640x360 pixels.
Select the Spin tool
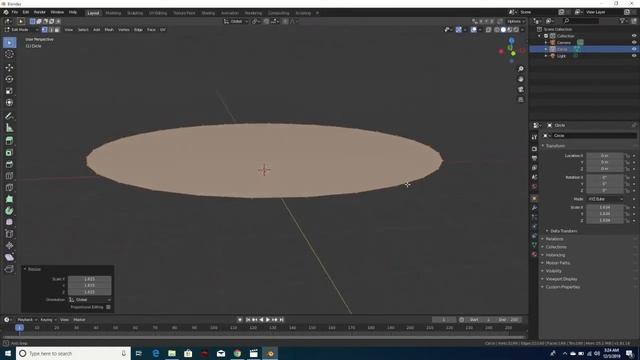tap(9, 211)
